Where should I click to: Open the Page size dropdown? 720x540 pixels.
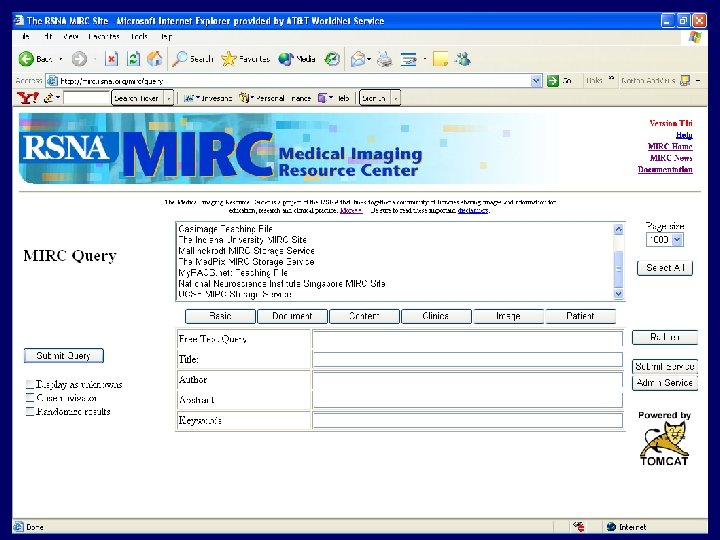click(x=664, y=240)
